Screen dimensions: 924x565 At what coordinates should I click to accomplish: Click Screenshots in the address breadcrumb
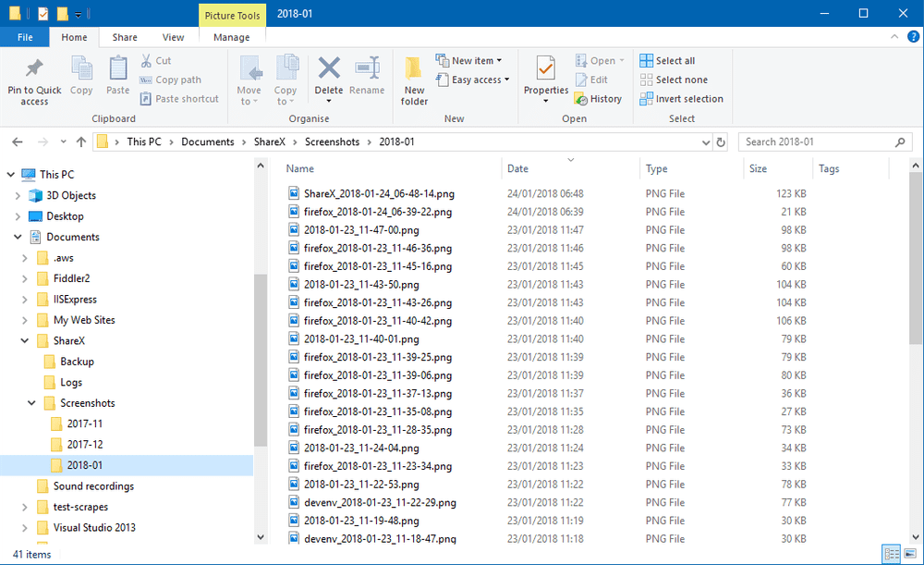(x=332, y=141)
